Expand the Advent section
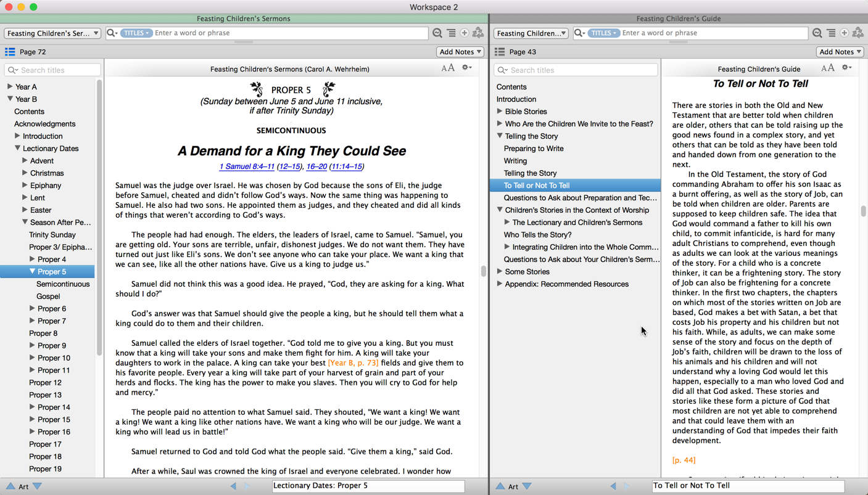This screenshot has height=495, width=868. (x=25, y=161)
